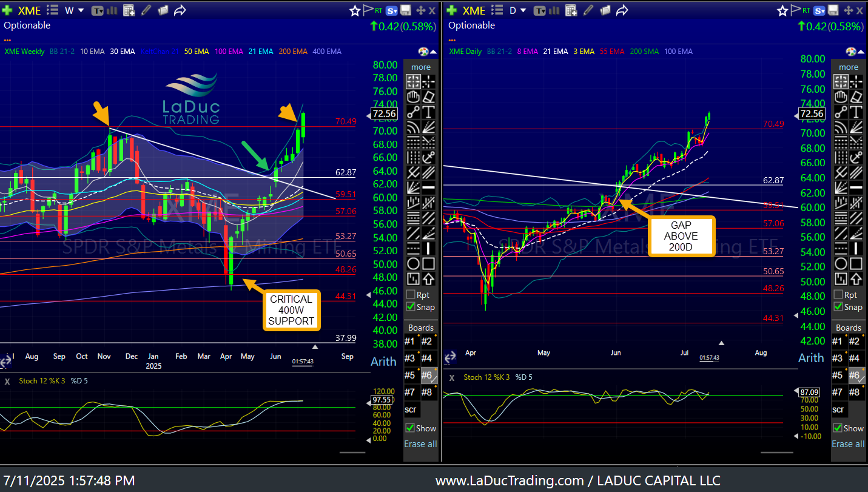The height and width of the screenshot is (492, 868).
Task: Collapse daily chart legend arrow
Action: tap(862, 52)
